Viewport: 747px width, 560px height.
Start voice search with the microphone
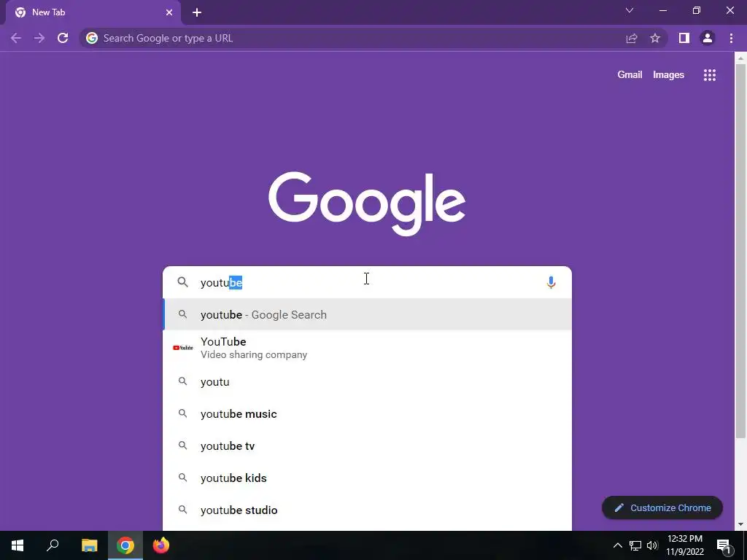pyautogui.click(x=551, y=282)
